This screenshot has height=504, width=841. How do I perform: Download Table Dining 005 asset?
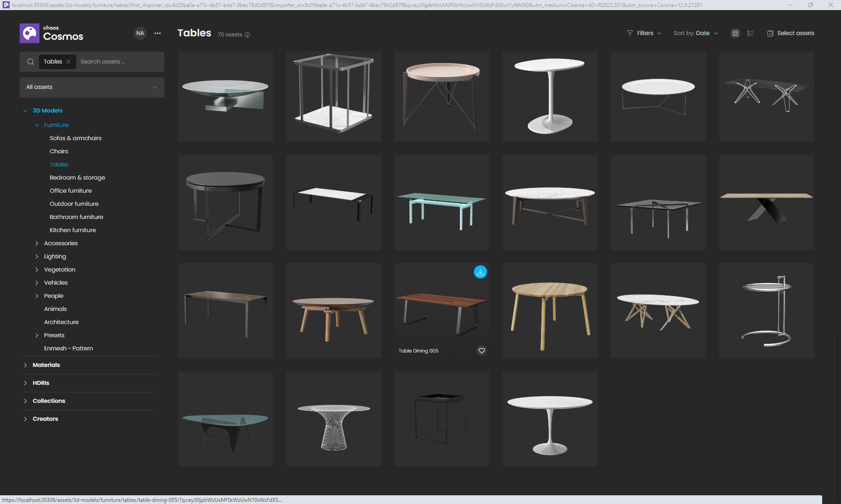[481, 272]
